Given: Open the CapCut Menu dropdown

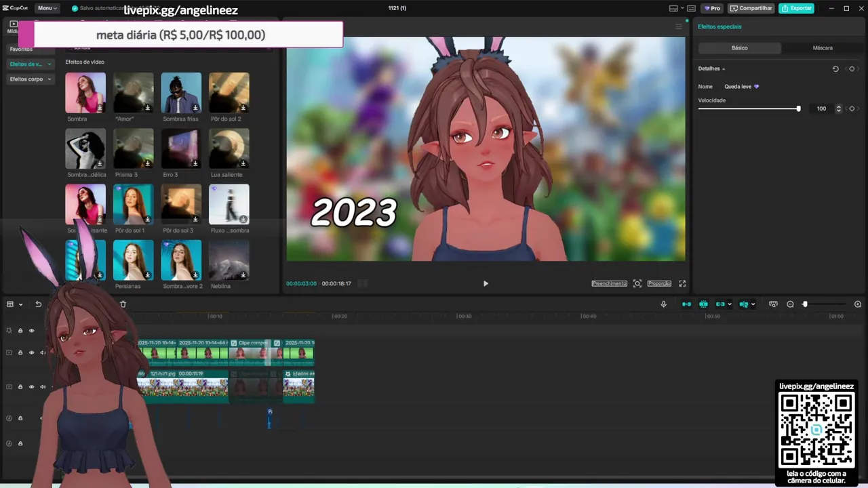Looking at the screenshot, I should pyautogui.click(x=47, y=8).
